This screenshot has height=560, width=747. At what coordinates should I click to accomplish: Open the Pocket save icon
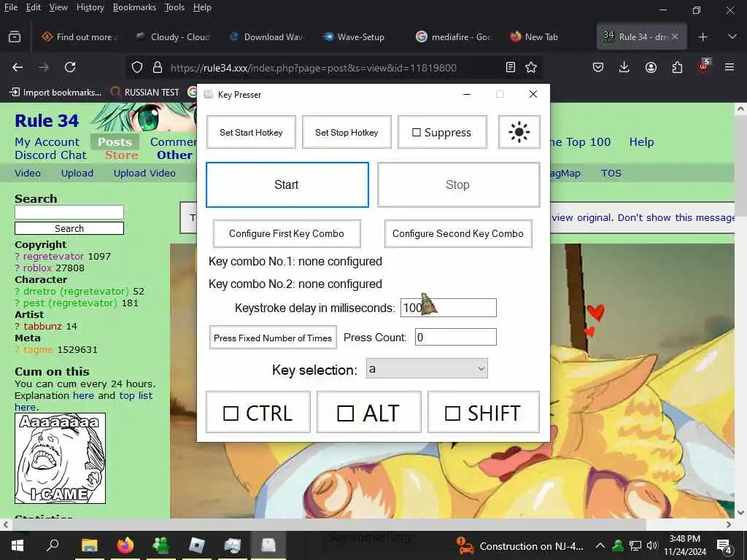click(x=598, y=68)
